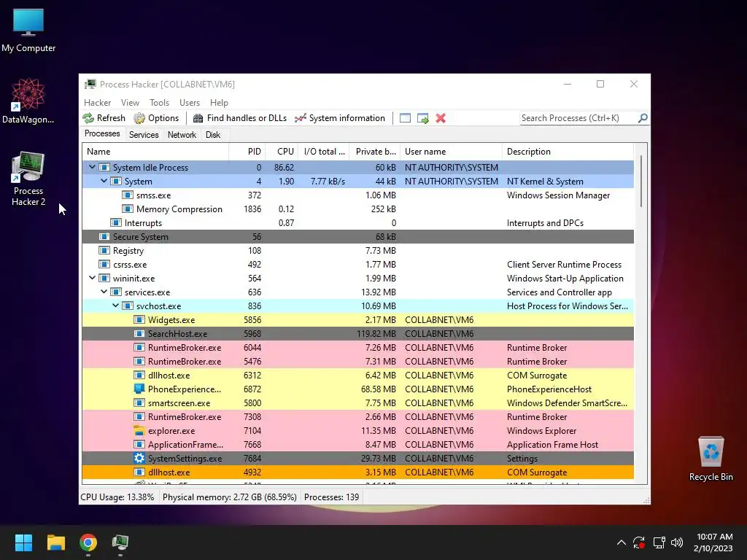Screen dimensions: 747x560
Task: Select the csrss.exe process row
Action: (357, 264)
